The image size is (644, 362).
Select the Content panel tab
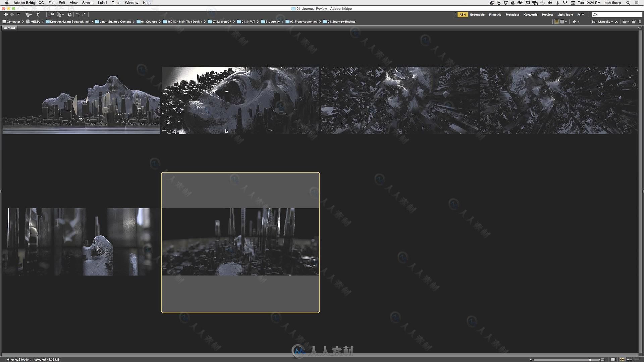[9, 28]
